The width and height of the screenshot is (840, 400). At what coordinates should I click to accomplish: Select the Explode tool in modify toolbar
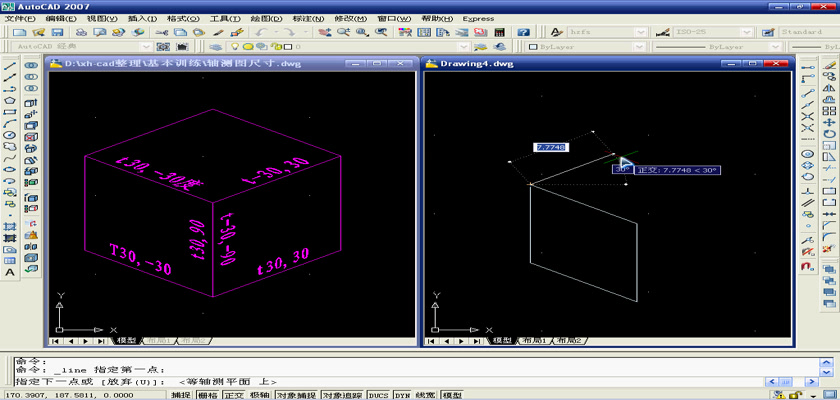click(829, 248)
